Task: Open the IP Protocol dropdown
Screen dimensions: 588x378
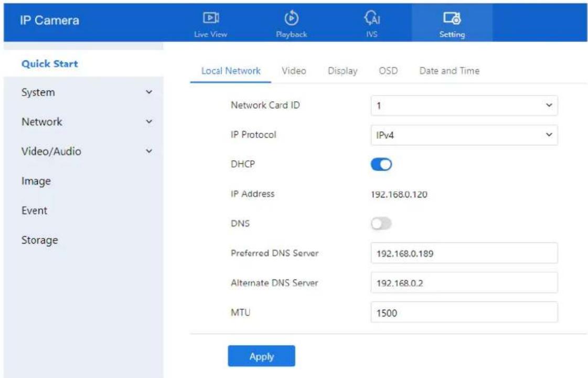Action: 464,135
